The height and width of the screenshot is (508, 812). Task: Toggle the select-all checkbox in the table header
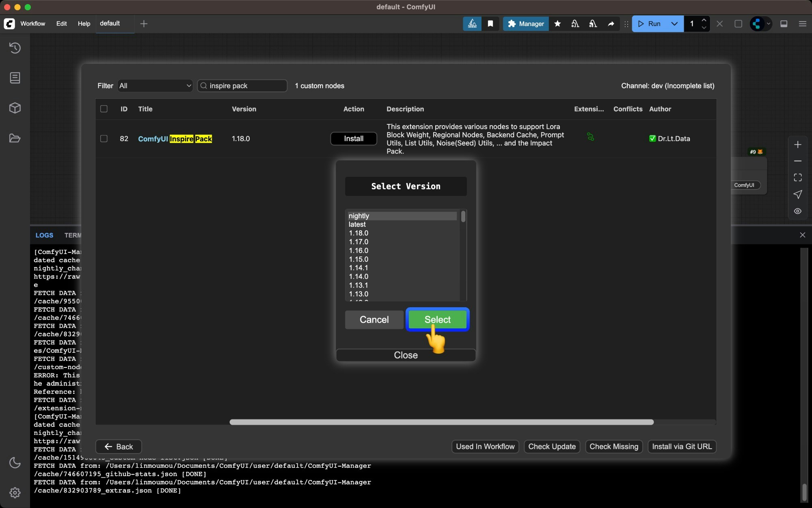point(104,109)
